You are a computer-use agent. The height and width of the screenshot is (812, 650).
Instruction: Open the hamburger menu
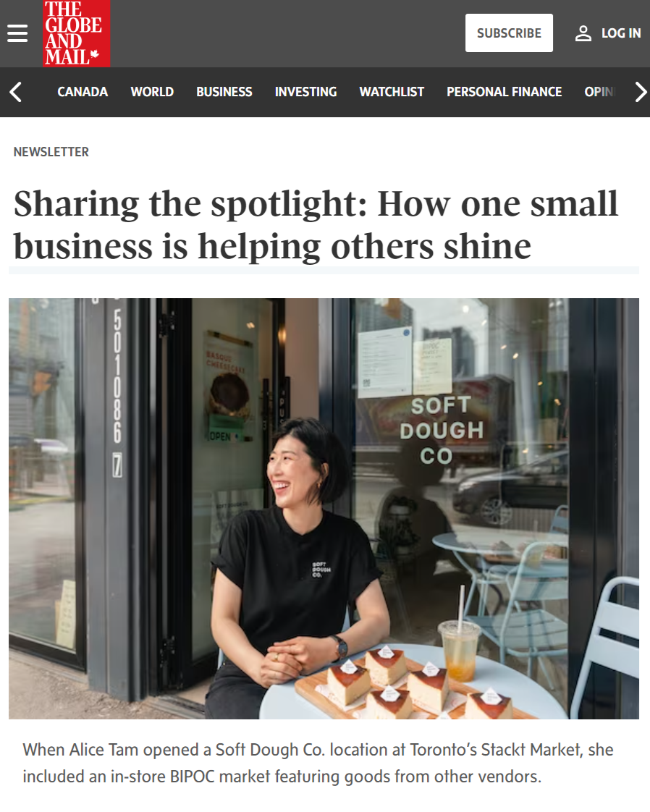[x=17, y=33]
